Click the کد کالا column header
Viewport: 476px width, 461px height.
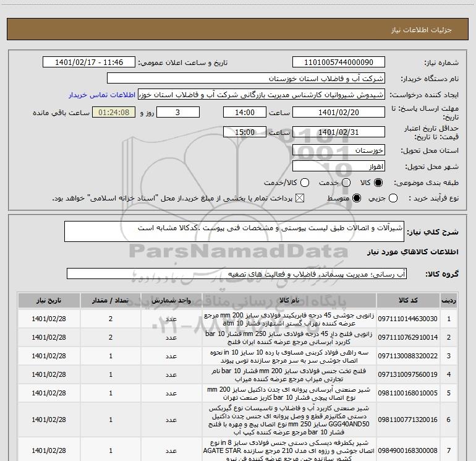[408, 300]
